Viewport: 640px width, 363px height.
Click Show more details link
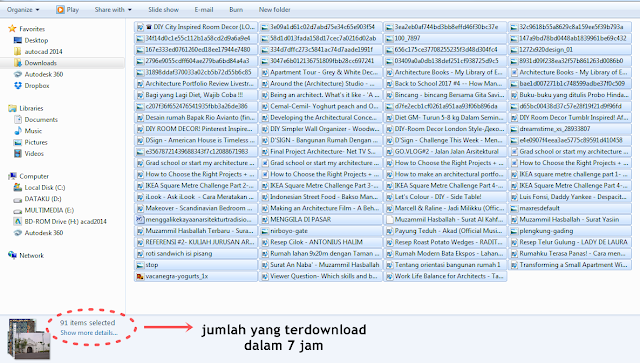(x=89, y=333)
